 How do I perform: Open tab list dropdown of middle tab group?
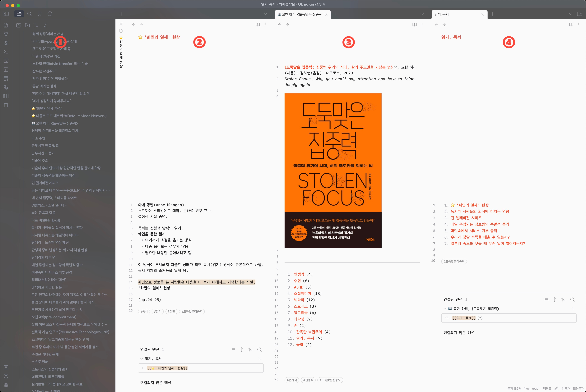422,14
